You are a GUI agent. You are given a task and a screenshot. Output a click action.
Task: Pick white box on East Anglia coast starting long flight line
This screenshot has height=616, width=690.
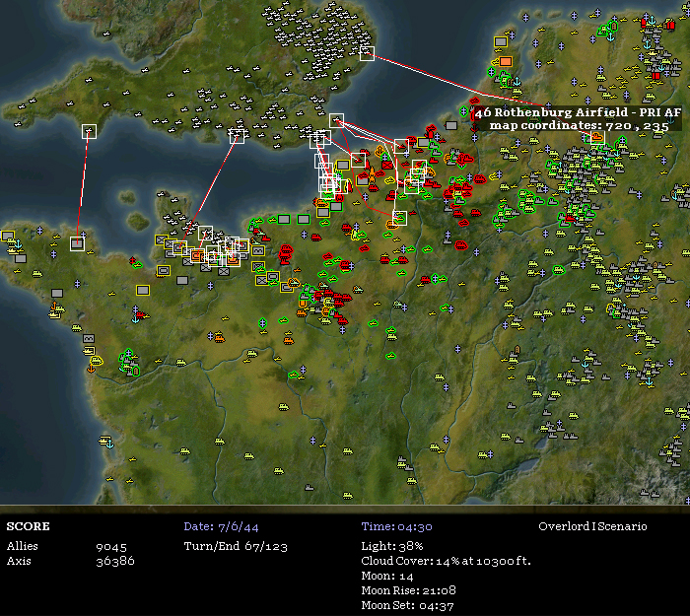(367, 53)
